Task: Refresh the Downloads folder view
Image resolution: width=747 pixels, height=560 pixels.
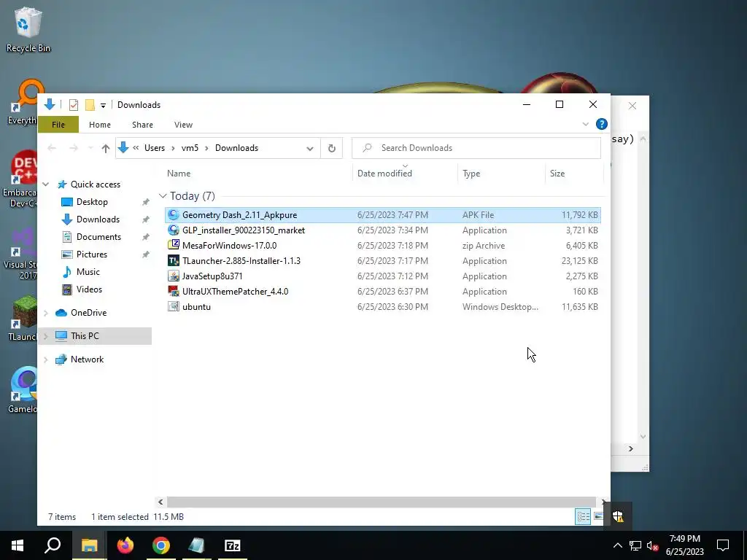Action: click(x=332, y=148)
